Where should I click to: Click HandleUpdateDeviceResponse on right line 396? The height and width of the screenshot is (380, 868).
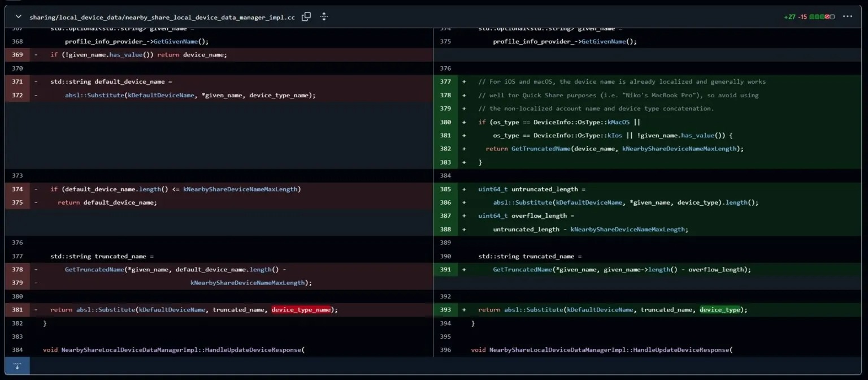click(x=681, y=350)
